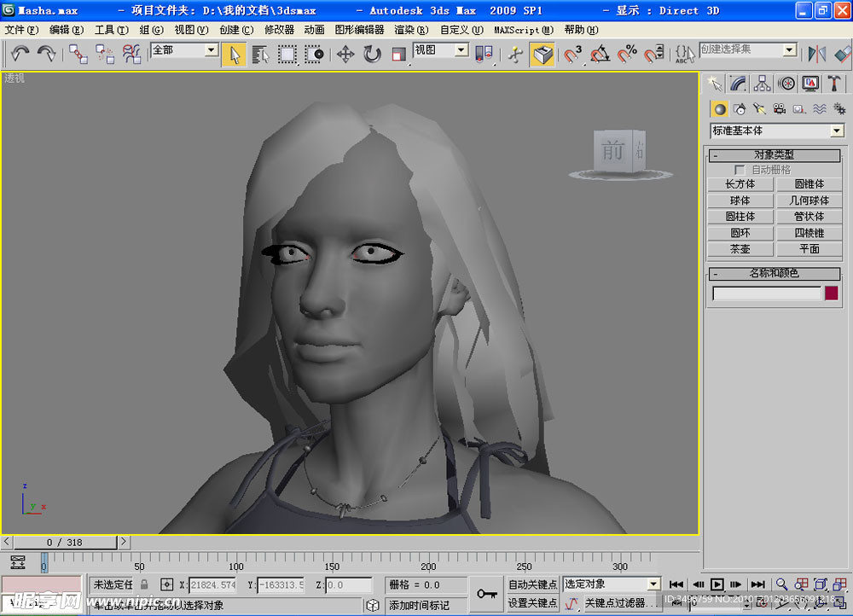Switch to the Modify panel tab
The image size is (853, 616).
[739, 83]
